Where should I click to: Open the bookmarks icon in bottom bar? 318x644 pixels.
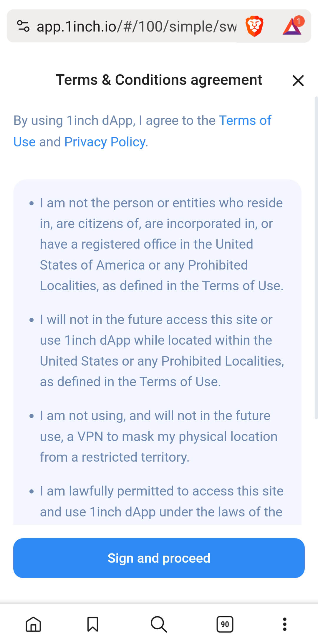(x=93, y=624)
